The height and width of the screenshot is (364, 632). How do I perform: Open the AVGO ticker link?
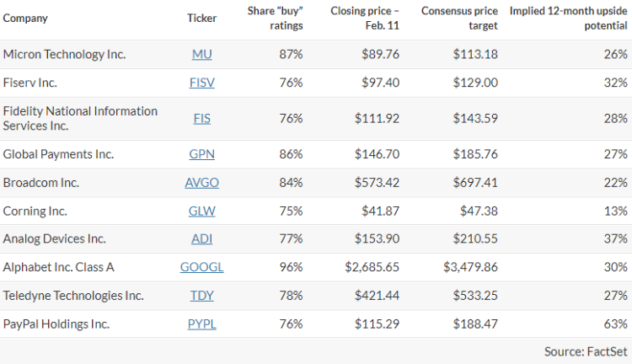tap(201, 183)
